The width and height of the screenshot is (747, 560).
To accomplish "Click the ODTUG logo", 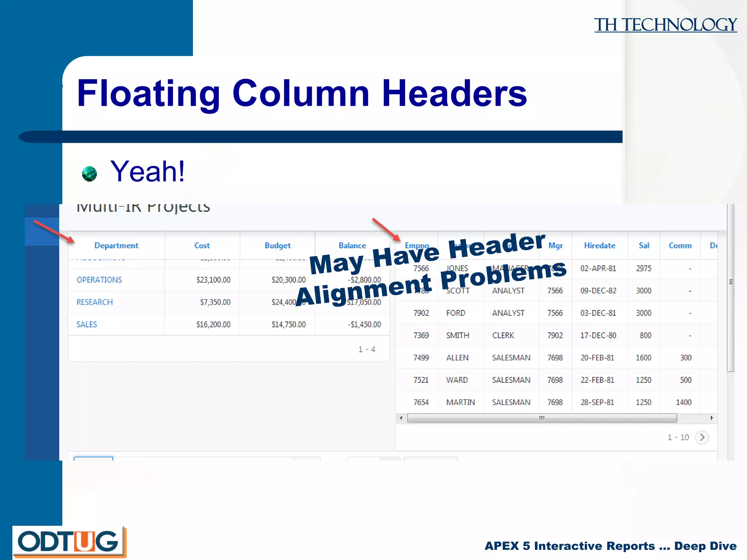I will [69, 542].
